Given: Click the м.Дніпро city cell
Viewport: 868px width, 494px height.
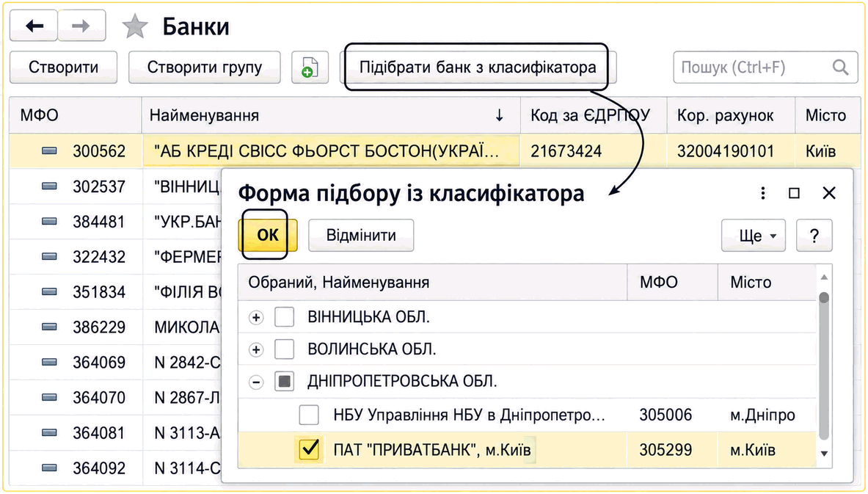Looking at the screenshot, I should 767,414.
